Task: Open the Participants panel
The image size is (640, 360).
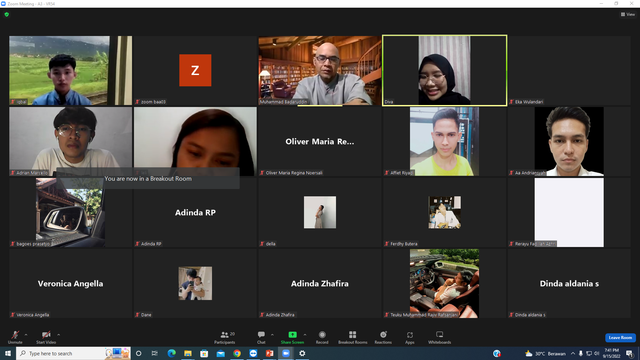Action: pos(224,337)
